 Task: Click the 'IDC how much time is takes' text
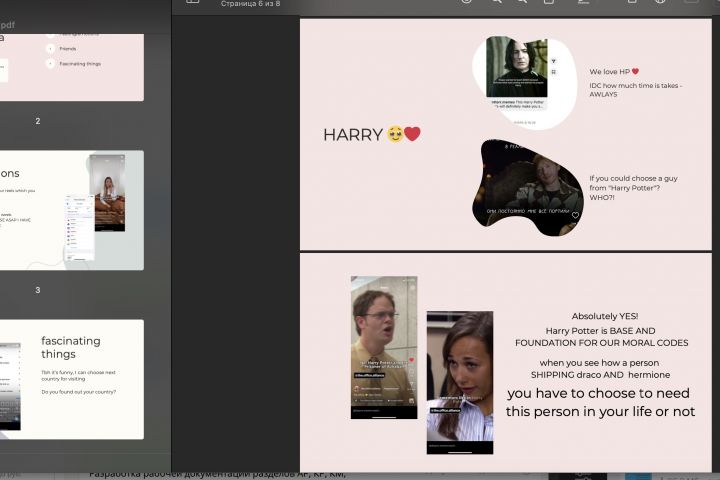[x=636, y=85]
